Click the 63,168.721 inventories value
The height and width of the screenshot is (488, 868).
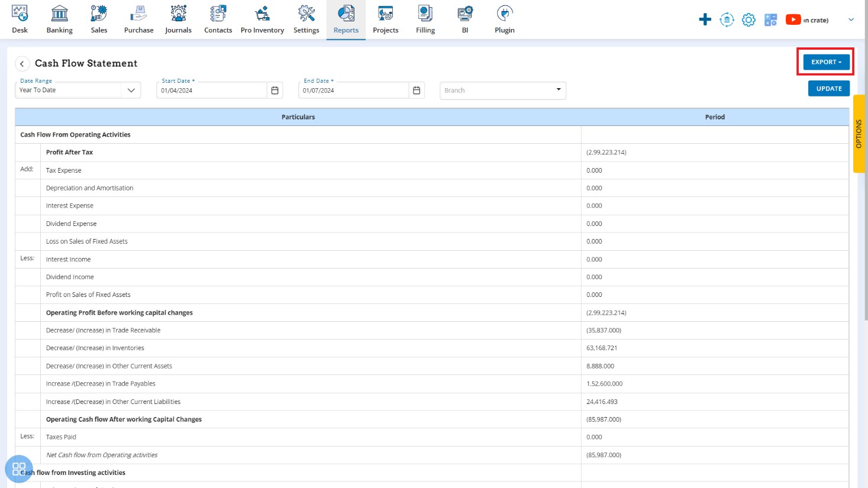pos(602,348)
